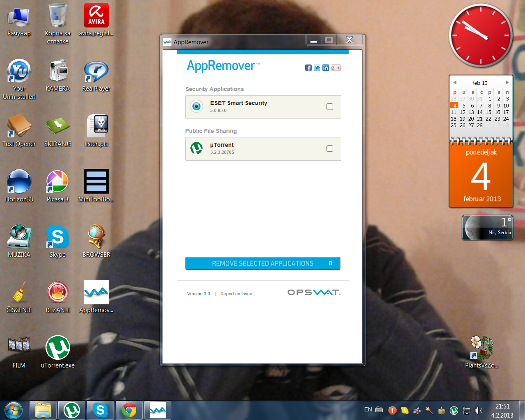Click the EN language indicator
The image size is (525, 420).
pyautogui.click(x=368, y=409)
